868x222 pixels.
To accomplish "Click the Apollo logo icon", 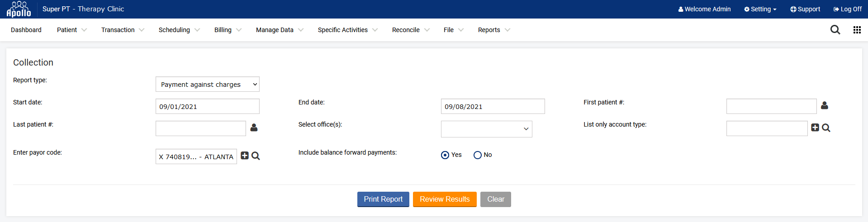I will (19, 9).
